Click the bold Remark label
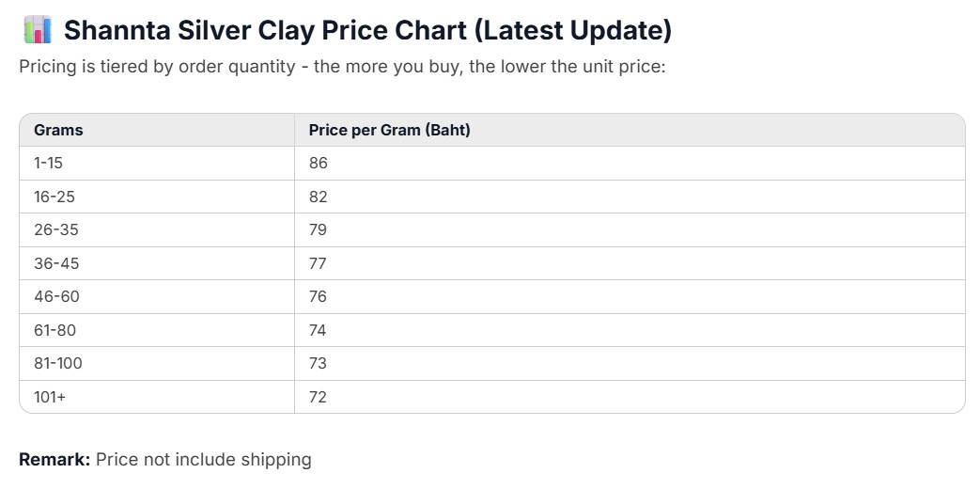980x489 pixels. [54, 460]
